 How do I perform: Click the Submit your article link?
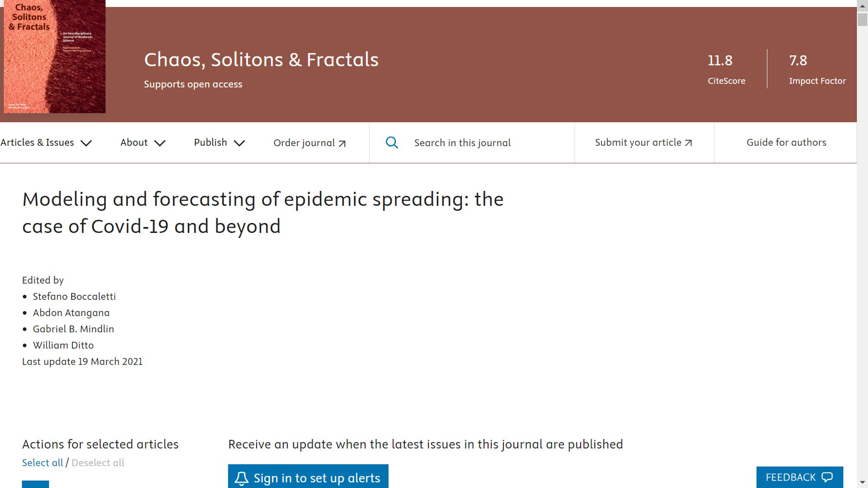pos(638,142)
